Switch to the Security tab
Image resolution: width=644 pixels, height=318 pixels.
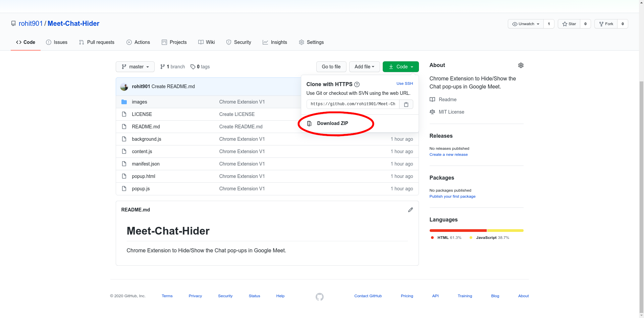pos(238,42)
